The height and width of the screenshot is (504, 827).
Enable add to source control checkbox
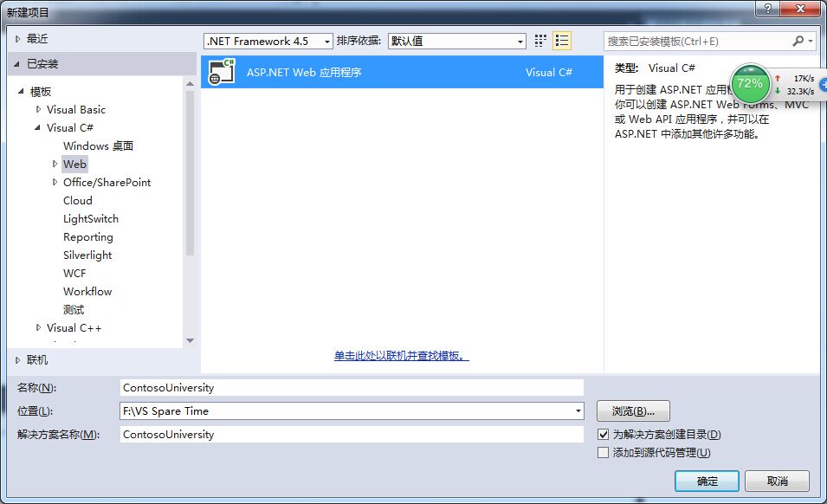(x=604, y=453)
